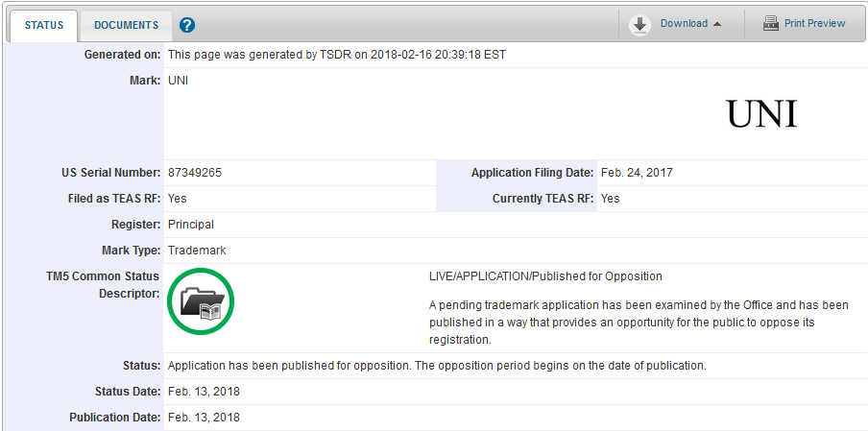Click the green folder TM5 status icon
Viewport: 868px width, 431px height.
click(201, 301)
